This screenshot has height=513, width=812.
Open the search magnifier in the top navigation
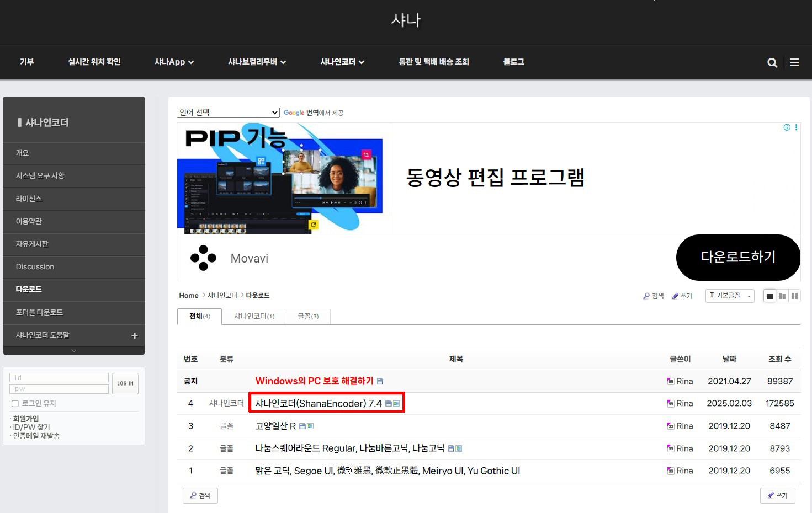coord(772,62)
